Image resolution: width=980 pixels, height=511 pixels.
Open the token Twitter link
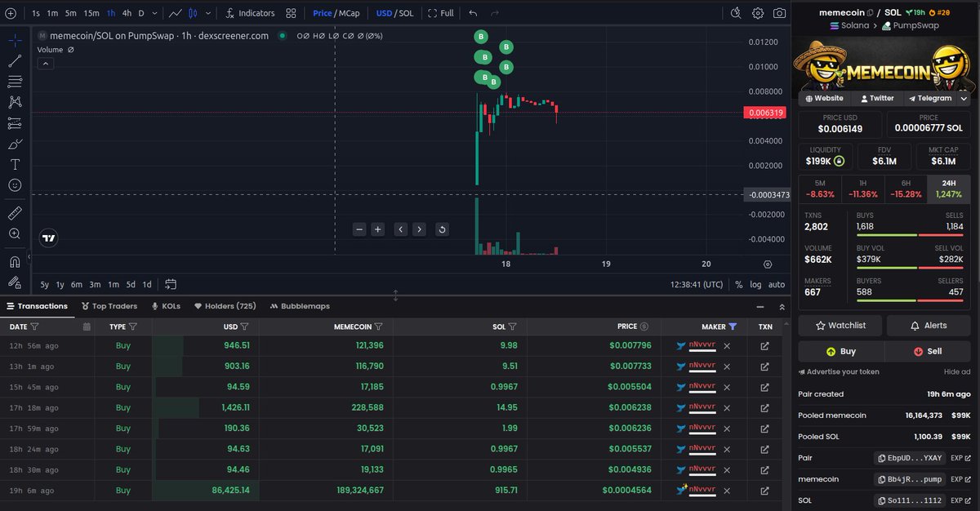tap(875, 98)
